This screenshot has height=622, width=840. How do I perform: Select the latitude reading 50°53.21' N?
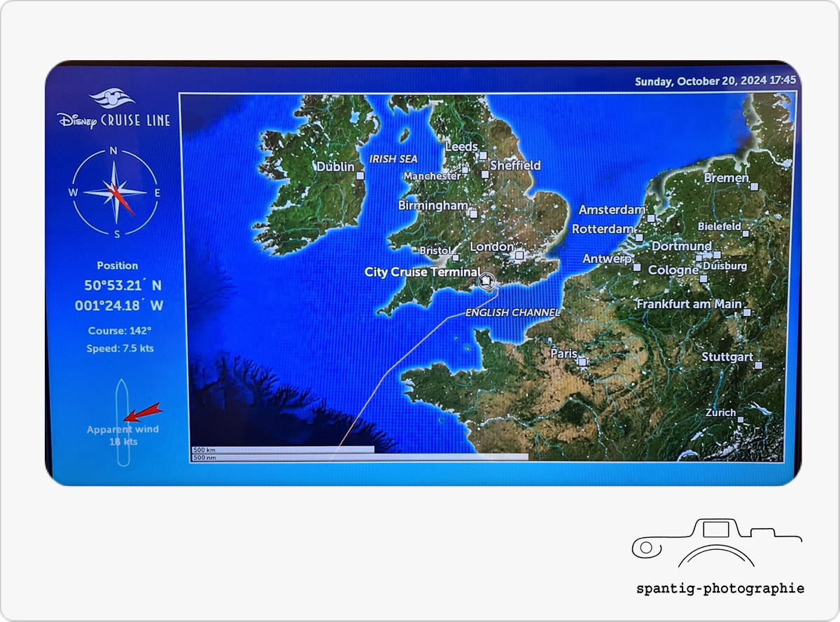[x=122, y=285]
